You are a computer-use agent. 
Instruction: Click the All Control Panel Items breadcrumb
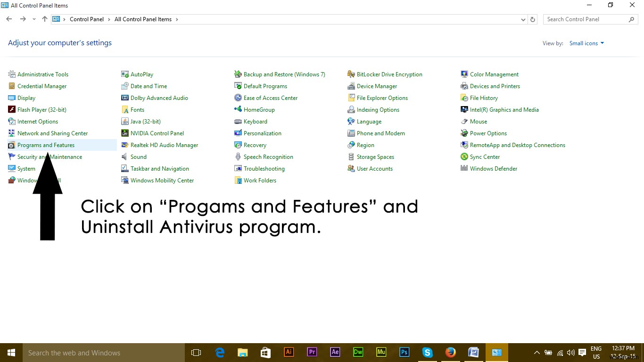point(143,19)
